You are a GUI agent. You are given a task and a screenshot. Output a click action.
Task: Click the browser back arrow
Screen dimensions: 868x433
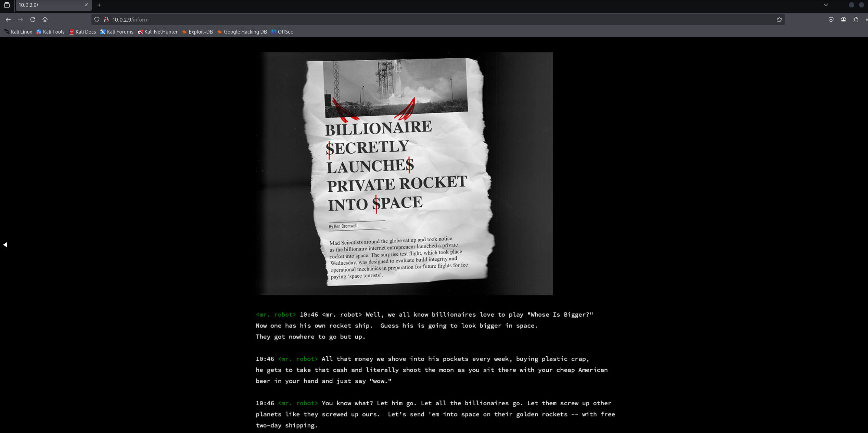click(x=8, y=20)
